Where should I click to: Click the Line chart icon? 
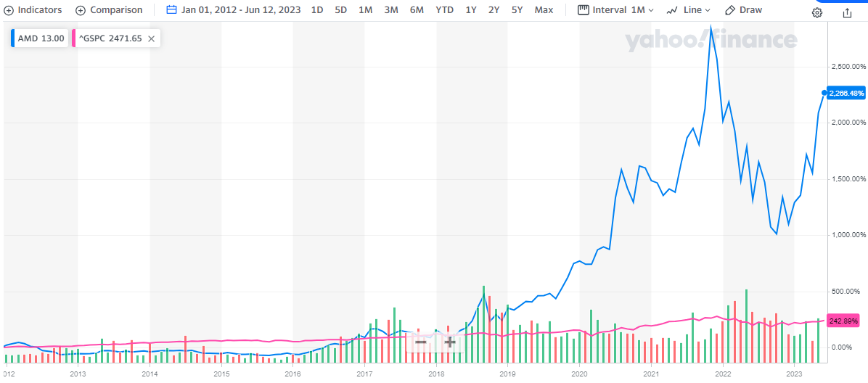click(672, 10)
